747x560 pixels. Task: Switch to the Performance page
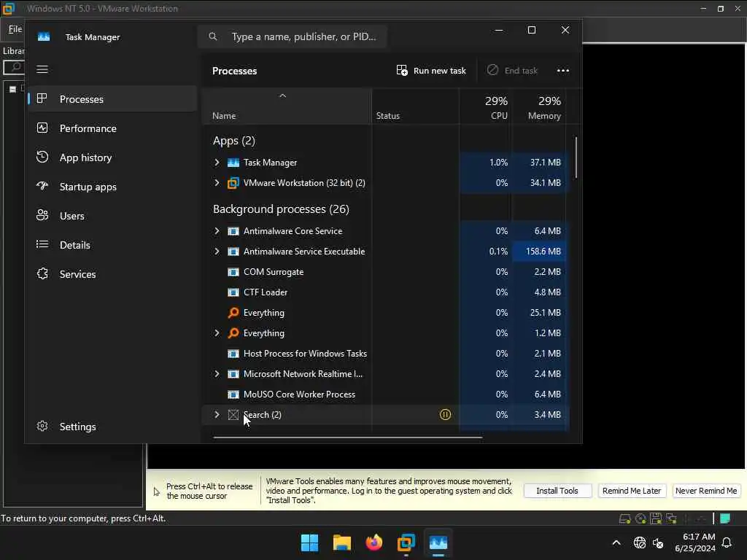coord(112,128)
